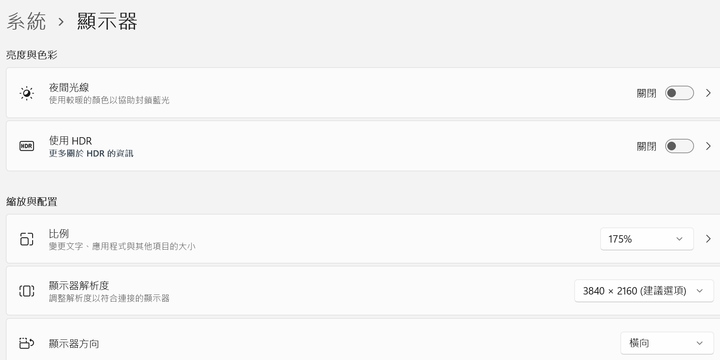Open the 比例 settings row
The width and height of the screenshot is (720, 360).
(363, 239)
